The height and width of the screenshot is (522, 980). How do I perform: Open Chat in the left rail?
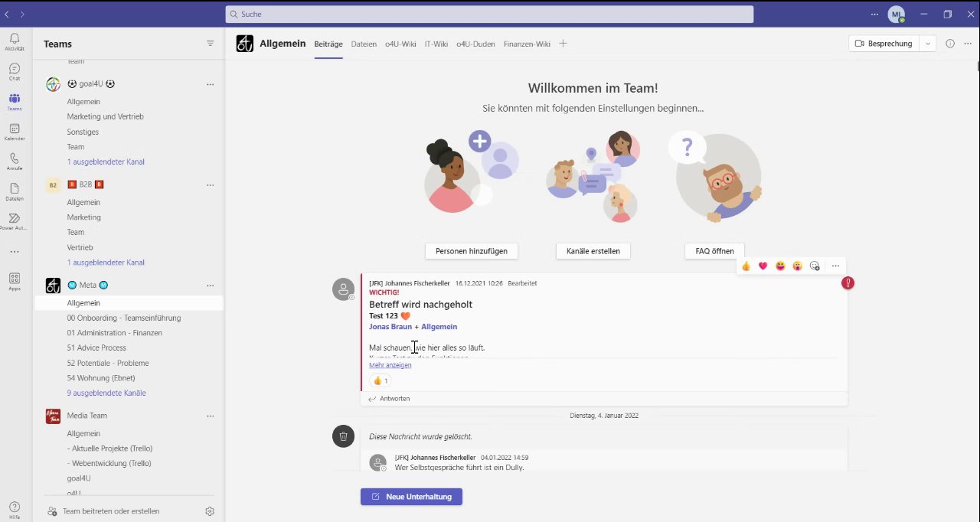tap(15, 72)
